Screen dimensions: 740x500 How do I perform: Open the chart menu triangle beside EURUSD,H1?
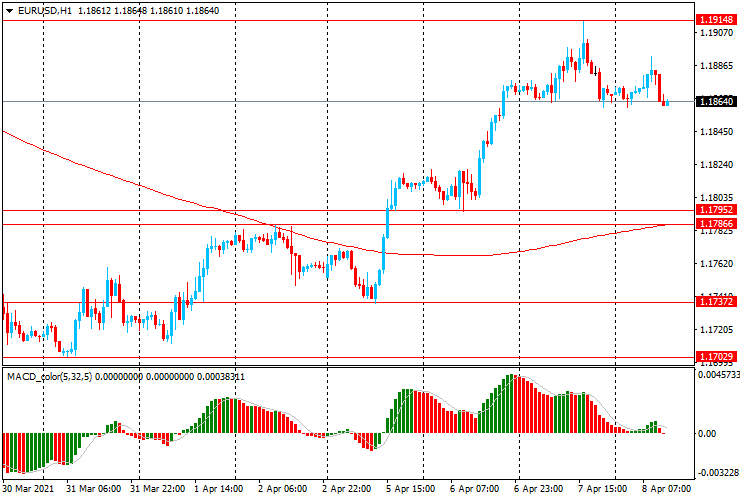[x=9, y=11]
